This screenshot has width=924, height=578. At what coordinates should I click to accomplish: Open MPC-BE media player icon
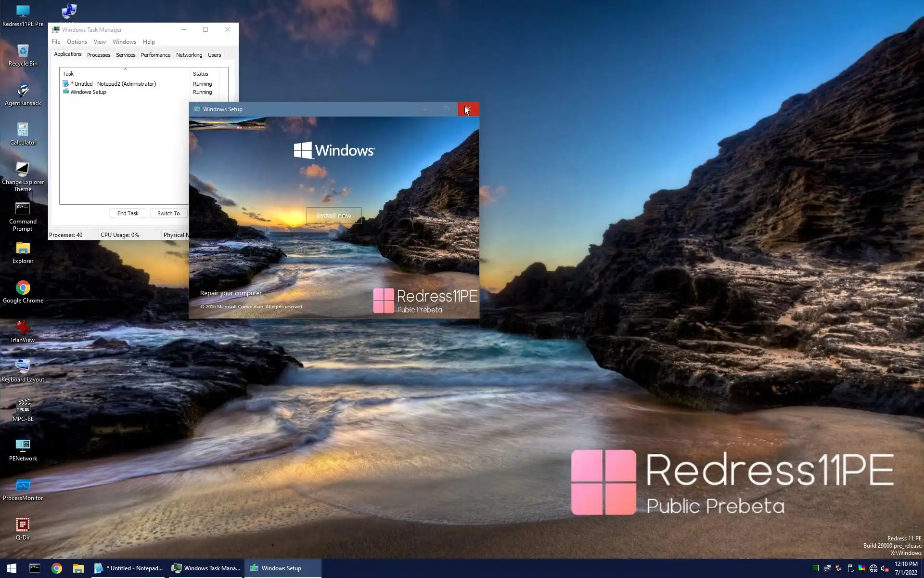click(23, 407)
